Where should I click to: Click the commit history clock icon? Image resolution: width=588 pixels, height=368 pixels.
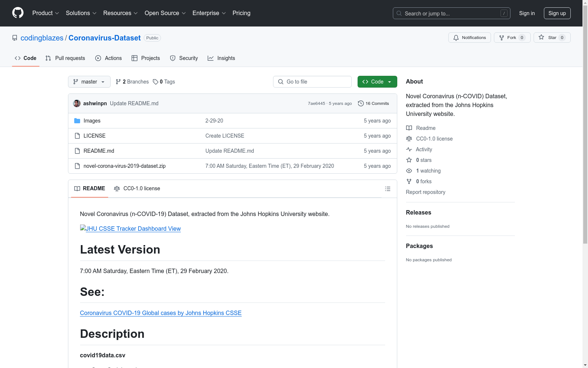(x=361, y=103)
